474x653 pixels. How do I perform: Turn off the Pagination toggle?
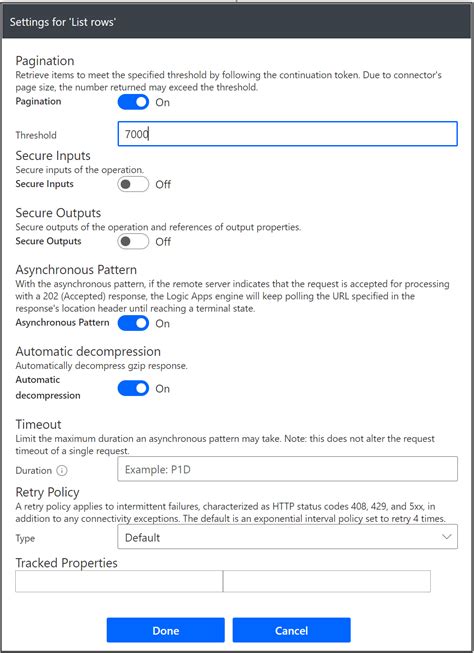[133, 102]
